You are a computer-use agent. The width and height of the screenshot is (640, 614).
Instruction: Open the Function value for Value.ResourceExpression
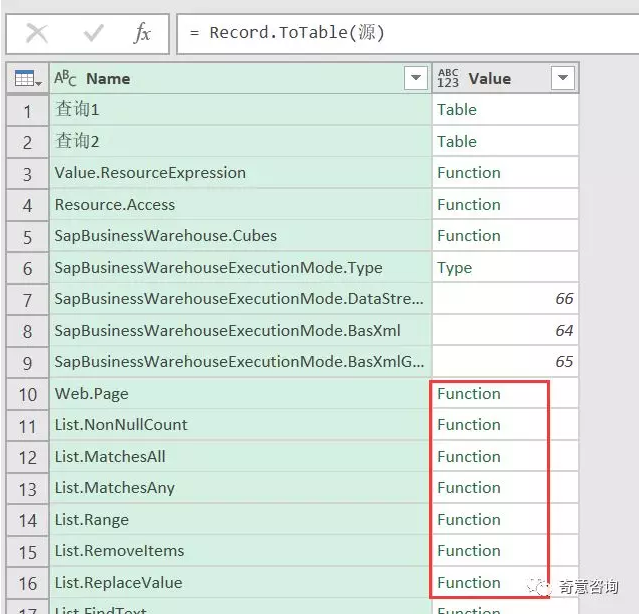coord(469,173)
